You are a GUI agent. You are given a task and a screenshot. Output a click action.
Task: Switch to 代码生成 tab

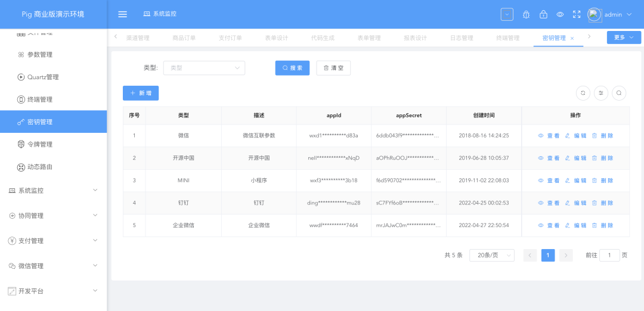click(323, 38)
